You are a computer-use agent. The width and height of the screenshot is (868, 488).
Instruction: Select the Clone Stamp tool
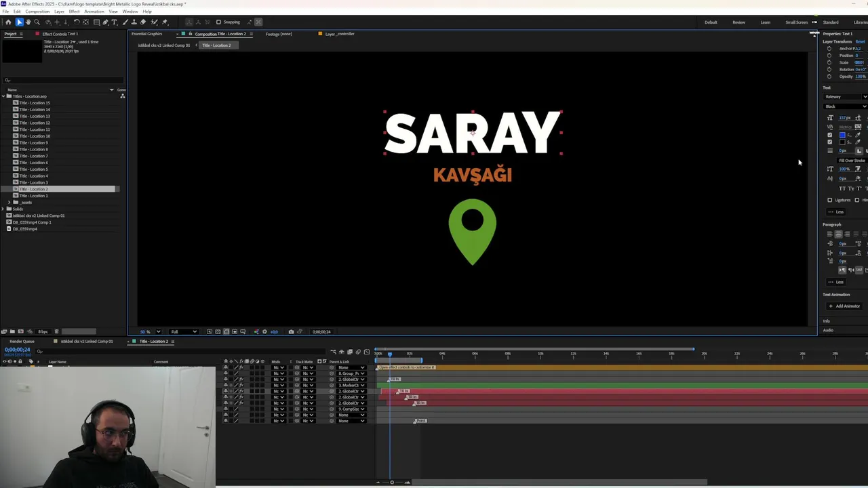[134, 22]
